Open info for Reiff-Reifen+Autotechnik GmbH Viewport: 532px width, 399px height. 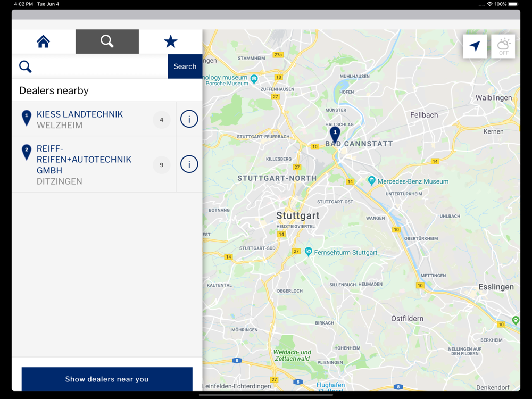click(x=189, y=164)
